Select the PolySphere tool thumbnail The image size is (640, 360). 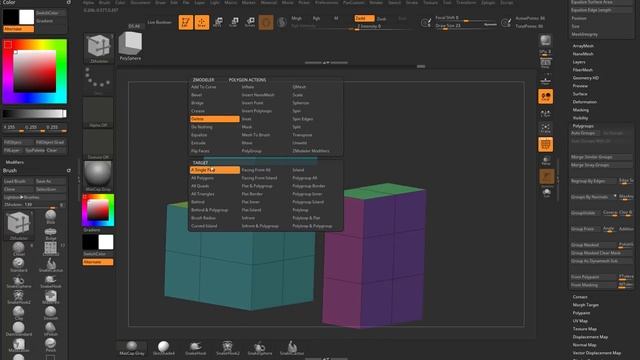coord(130,46)
